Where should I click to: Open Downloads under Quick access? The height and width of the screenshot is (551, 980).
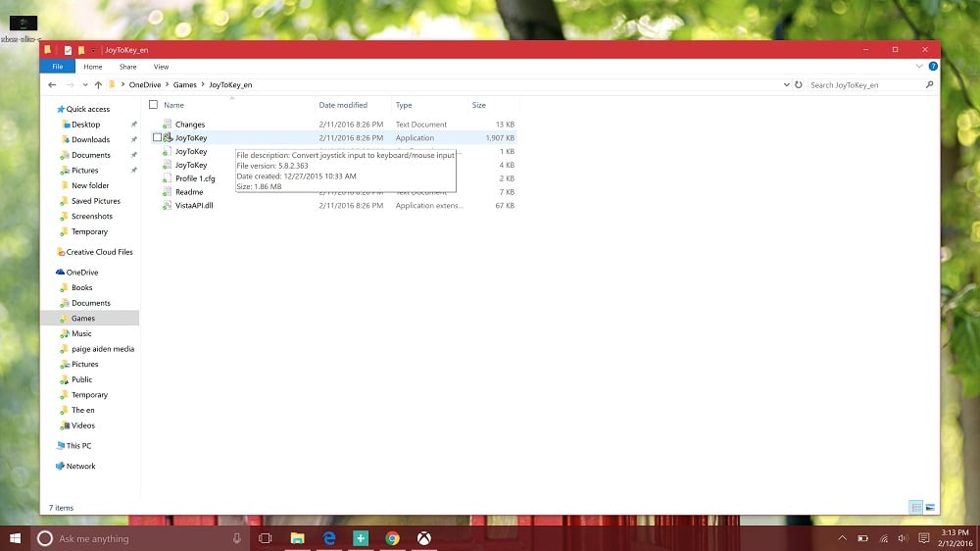90,139
